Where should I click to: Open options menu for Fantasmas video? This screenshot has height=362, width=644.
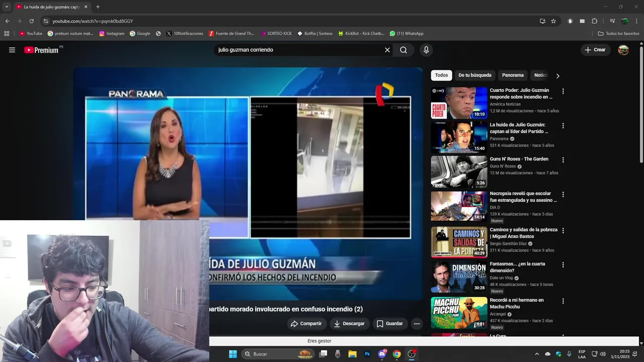[x=563, y=265]
